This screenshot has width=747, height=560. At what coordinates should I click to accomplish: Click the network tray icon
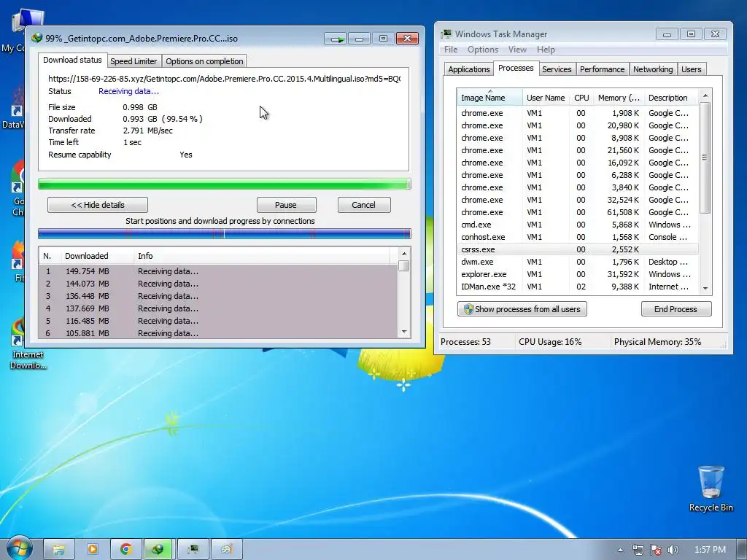tap(638, 550)
